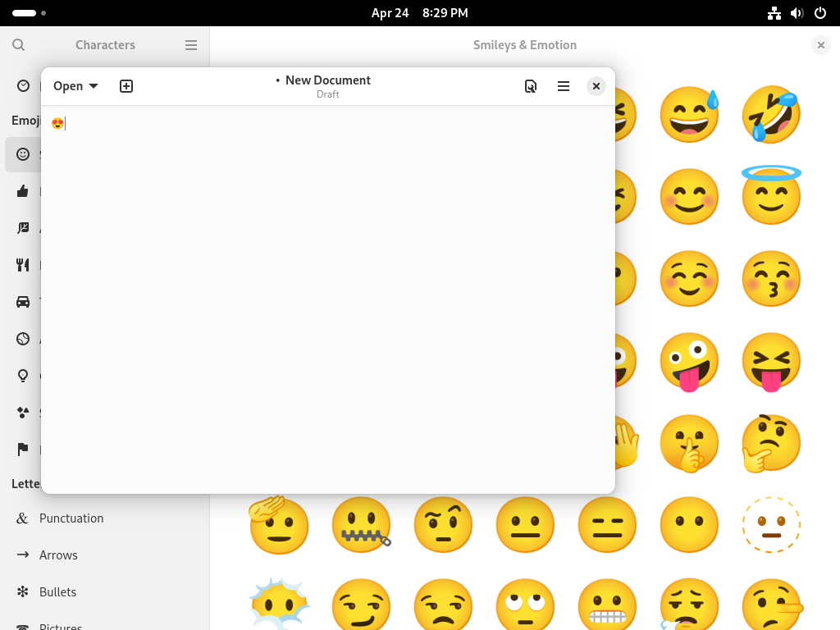The image size is (840, 630).
Task: Pick the raised eyebrow face emoji
Action: pyautogui.click(x=443, y=524)
